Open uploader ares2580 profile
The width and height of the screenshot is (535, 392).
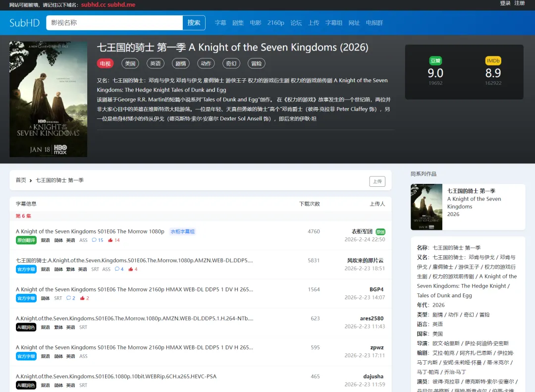(372, 319)
